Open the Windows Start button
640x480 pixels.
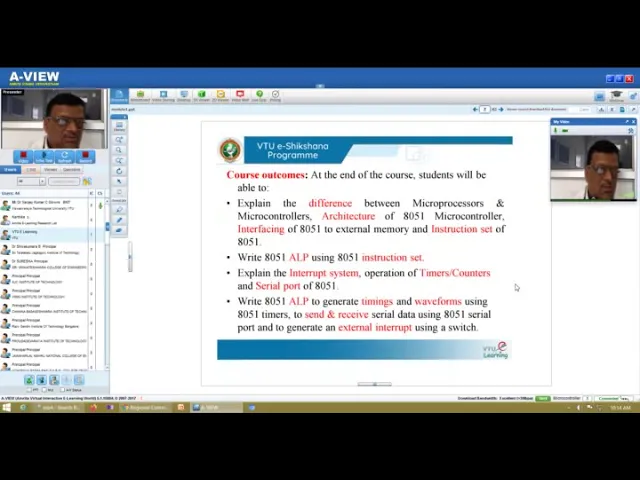point(7,407)
